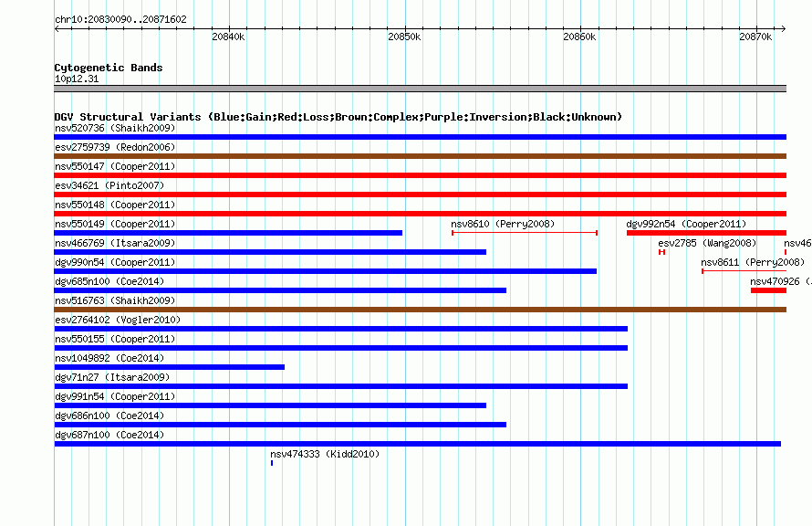This screenshot has height=526, width=812.
Task: Click the red esv34621 (Pinto2007) loss bar
Action: [420, 195]
